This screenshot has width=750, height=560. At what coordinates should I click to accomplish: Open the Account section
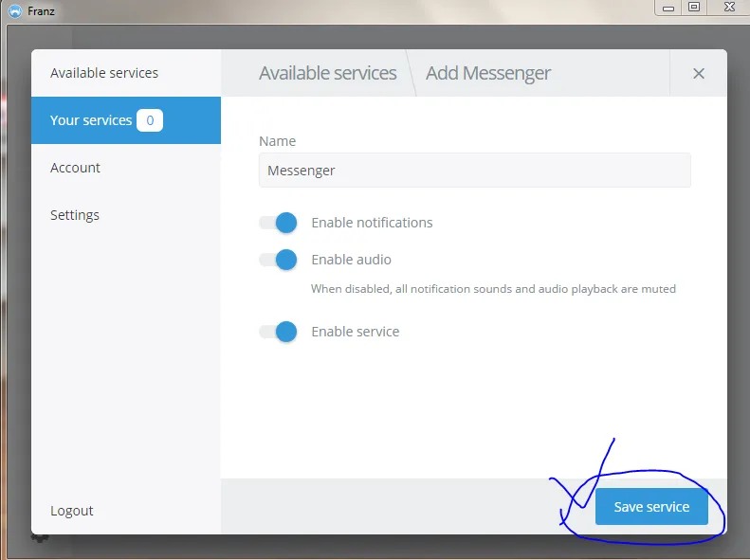[126, 168]
